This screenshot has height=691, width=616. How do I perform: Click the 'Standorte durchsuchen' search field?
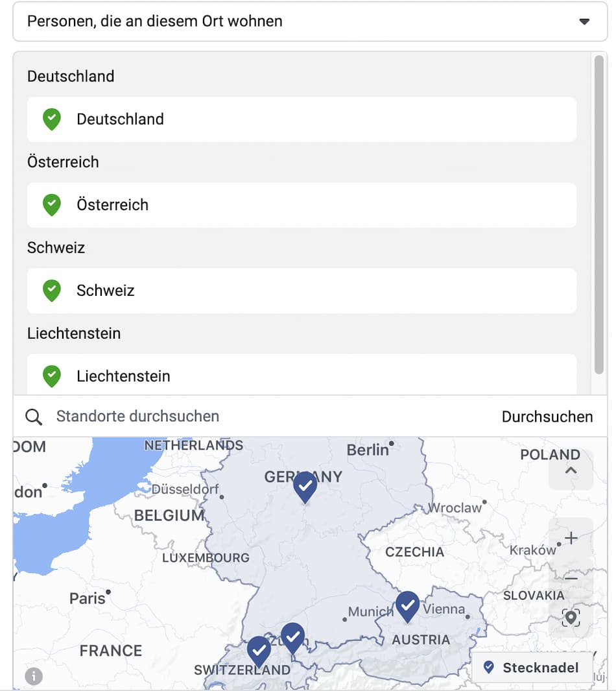[x=259, y=417]
